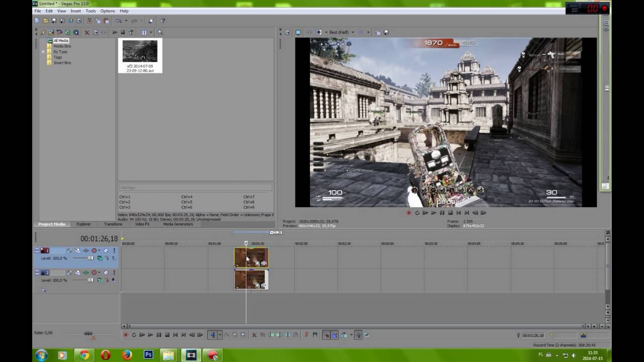644x362 pixels.
Task: Switch to the Transitions tab
Action: pos(113,224)
